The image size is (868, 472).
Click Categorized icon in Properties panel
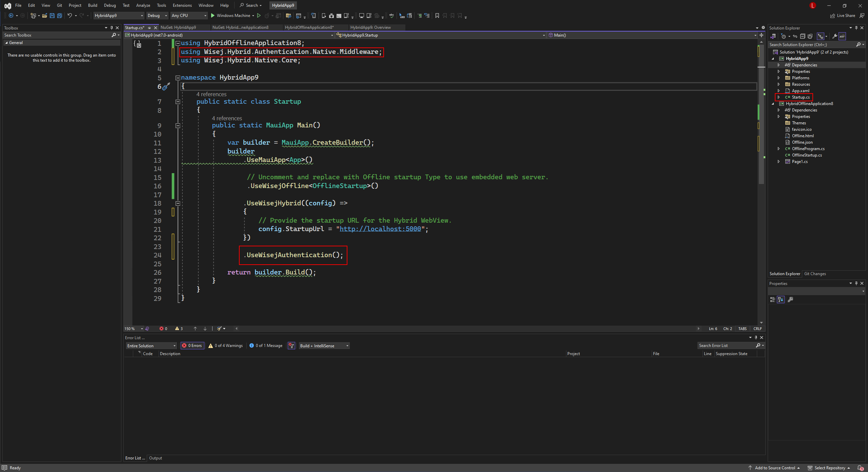[x=773, y=300]
